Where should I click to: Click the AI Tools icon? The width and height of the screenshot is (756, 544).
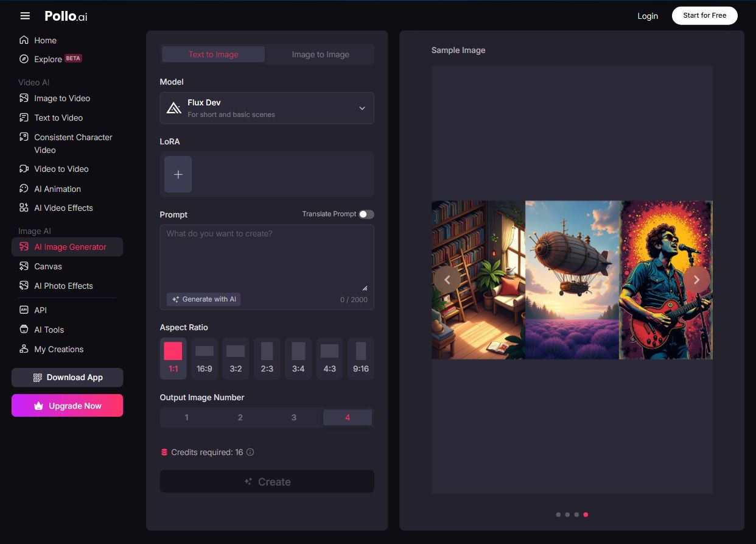point(24,330)
